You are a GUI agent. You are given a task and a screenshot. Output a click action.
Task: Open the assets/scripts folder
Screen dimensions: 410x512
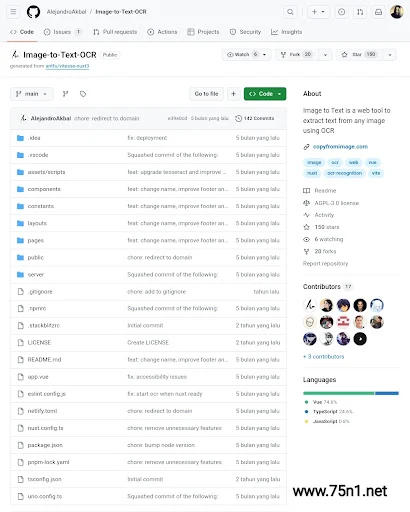pos(46,172)
